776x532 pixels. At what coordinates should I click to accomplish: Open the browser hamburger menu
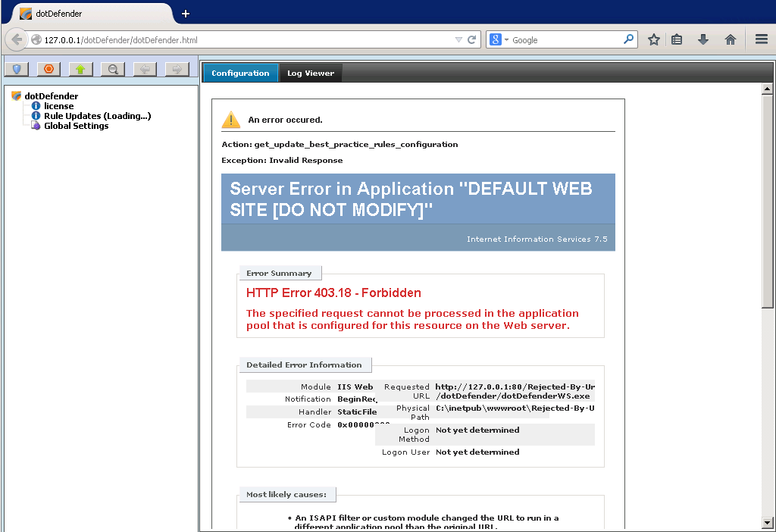pyautogui.click(x=762, y=39)
